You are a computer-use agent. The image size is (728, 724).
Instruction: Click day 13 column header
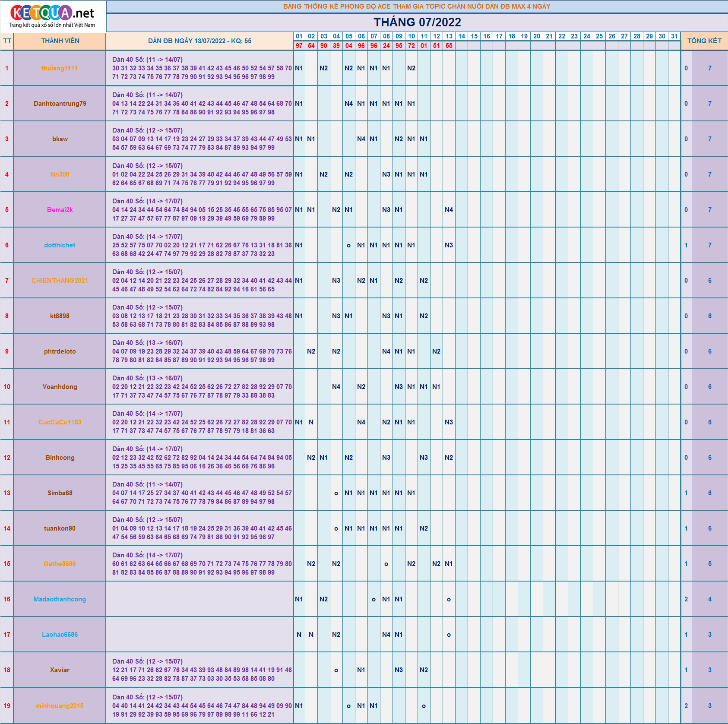pyautogui.click(x=449, y=36)
